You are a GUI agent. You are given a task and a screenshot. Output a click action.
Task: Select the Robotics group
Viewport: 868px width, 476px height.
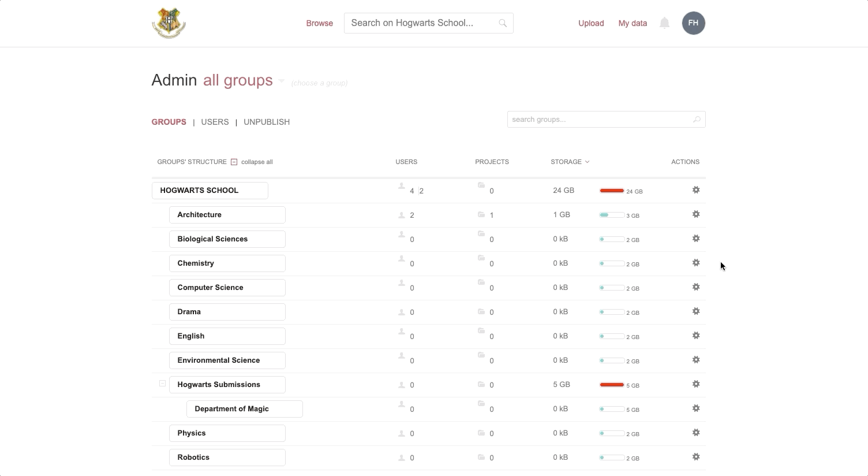click(x=227, y=458)
